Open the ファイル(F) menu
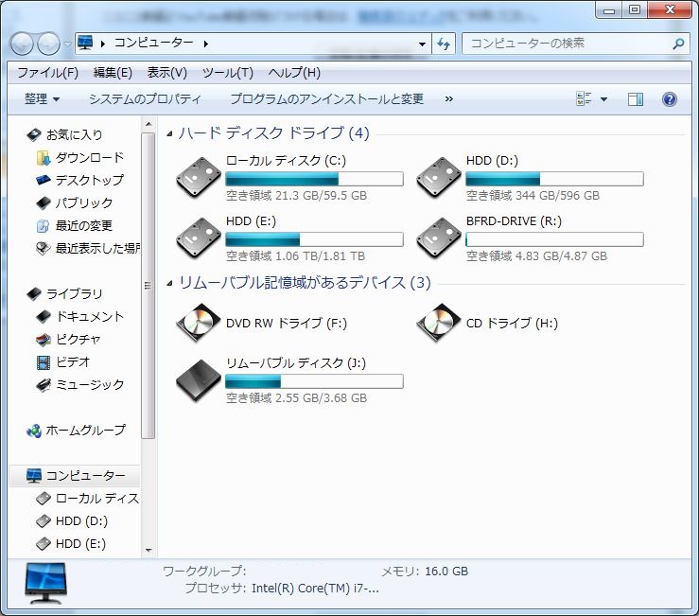The width and height of the screenshot is (699, 616). pos(47,73)
